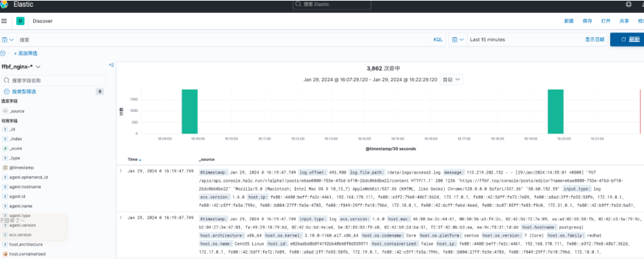Click the magnifier icon in field search
644x259 pixels.
7,81
